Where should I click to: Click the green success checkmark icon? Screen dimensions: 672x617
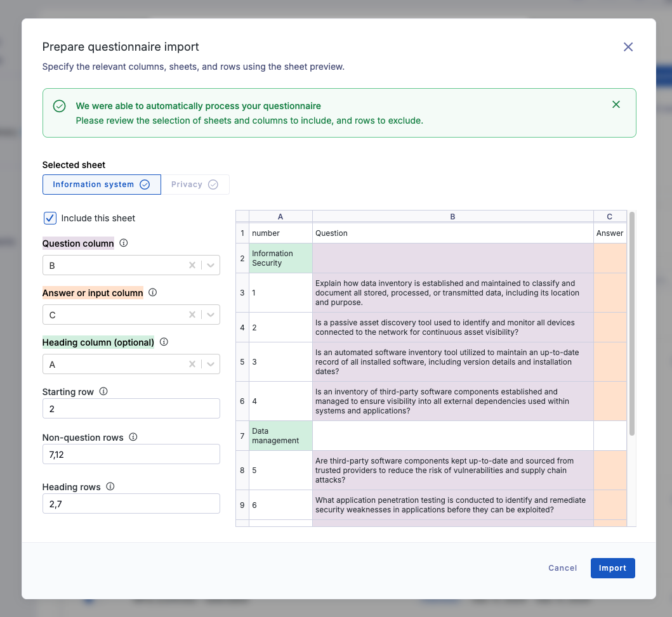(59, 105)
